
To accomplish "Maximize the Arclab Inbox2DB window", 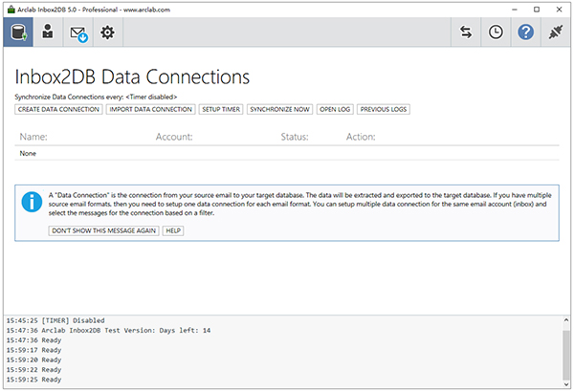I will [537, 10].
